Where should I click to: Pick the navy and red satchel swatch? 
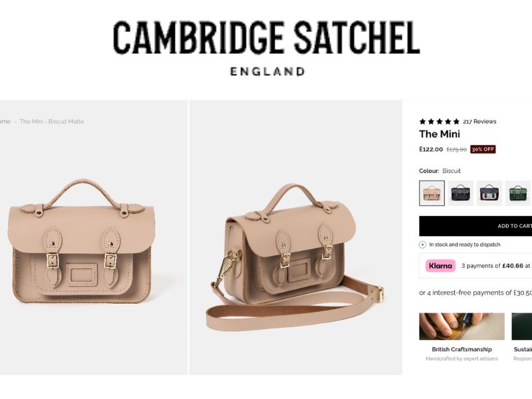click(x=489, y=193)
